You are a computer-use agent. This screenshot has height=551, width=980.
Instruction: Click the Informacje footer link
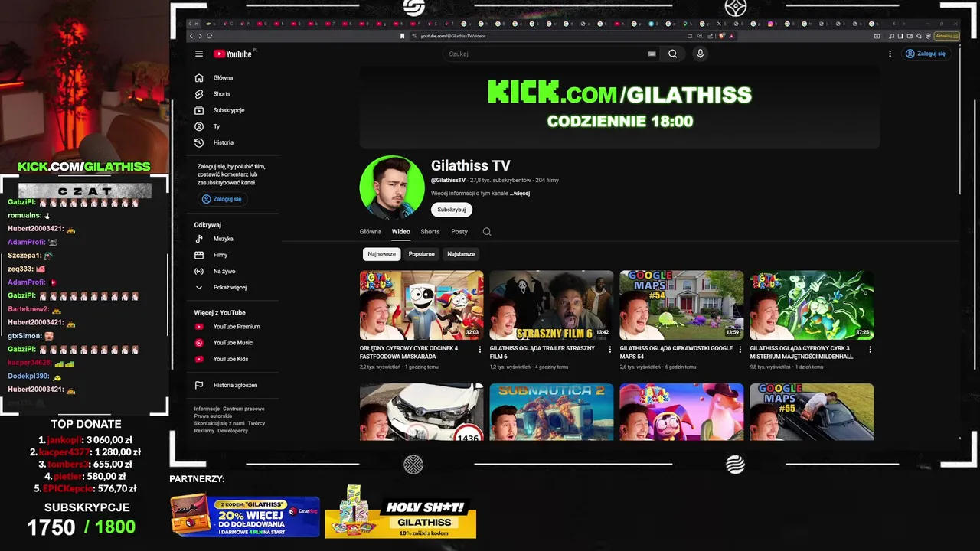[207, 409]
